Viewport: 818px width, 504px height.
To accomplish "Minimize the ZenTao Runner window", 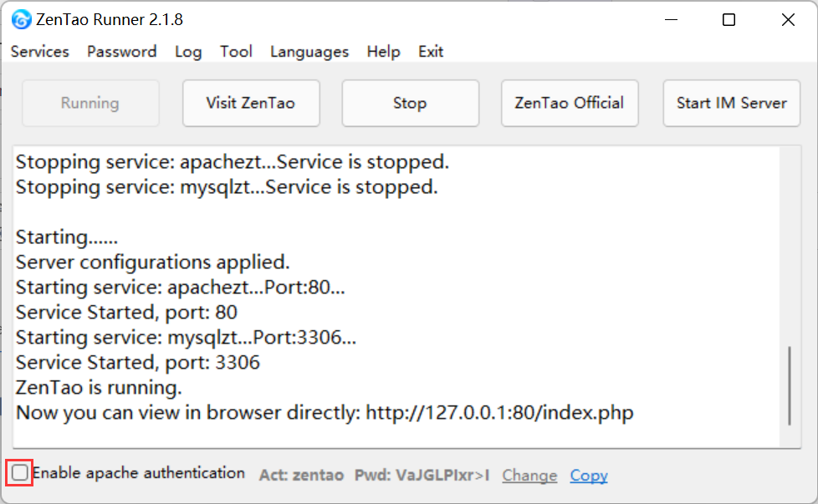I will point(672,20).
